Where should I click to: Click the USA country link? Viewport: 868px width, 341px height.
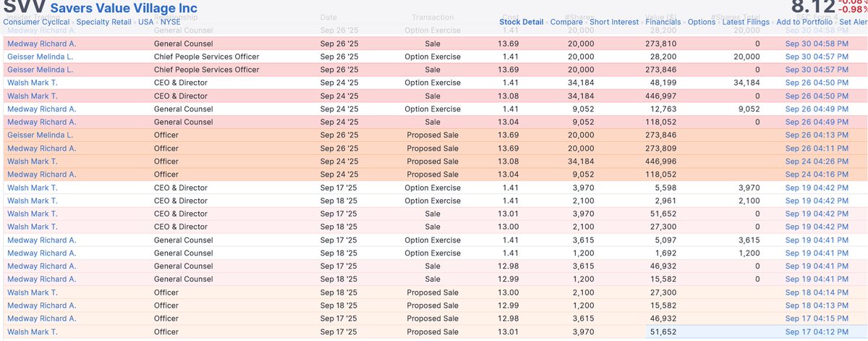(x=147, y=22)
